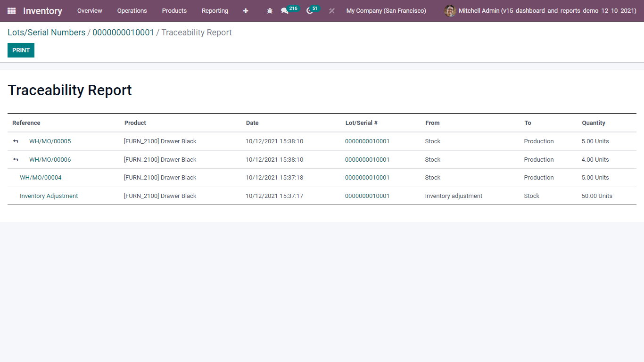Click the plus icon in the menu bar
This screenshot has width=644, height=362.
[246, 10]
